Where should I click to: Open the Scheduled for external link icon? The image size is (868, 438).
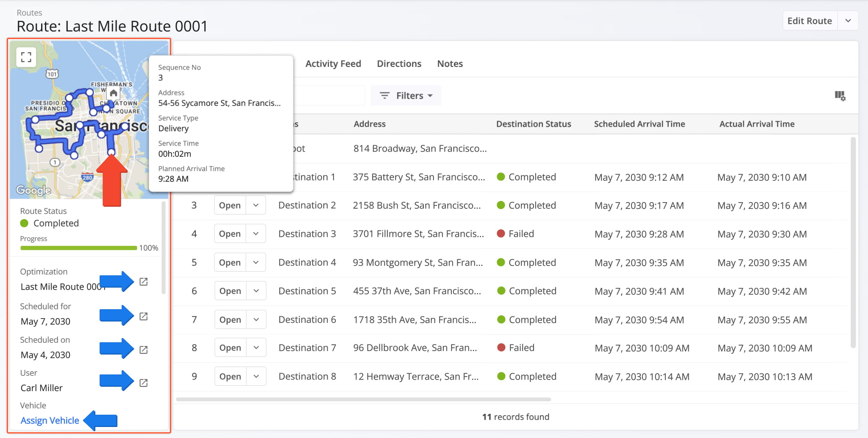[x=144, y=316]
